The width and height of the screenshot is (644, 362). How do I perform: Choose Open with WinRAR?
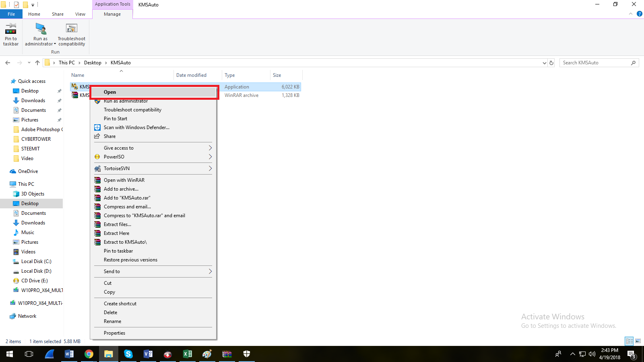(153, 180)
